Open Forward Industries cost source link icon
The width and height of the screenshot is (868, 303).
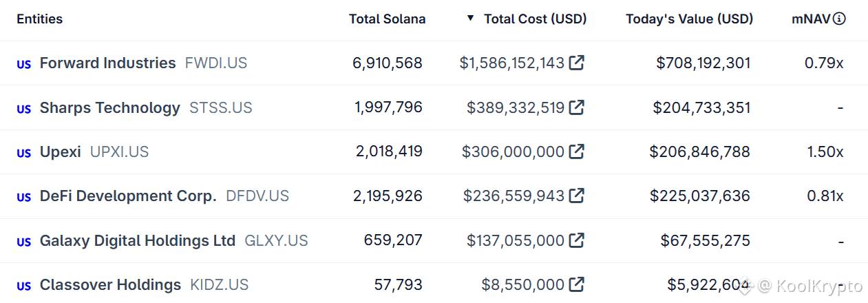[577, 63]
